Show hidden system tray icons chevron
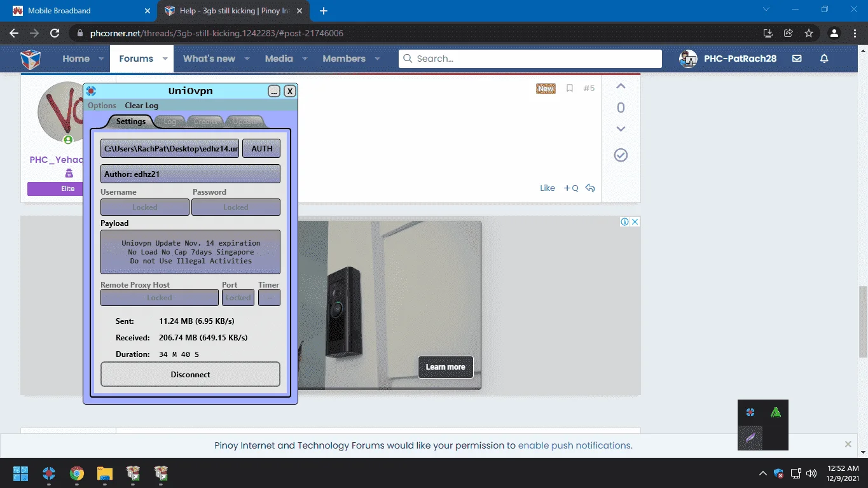868x488 pixels. (x=763, y=473)
